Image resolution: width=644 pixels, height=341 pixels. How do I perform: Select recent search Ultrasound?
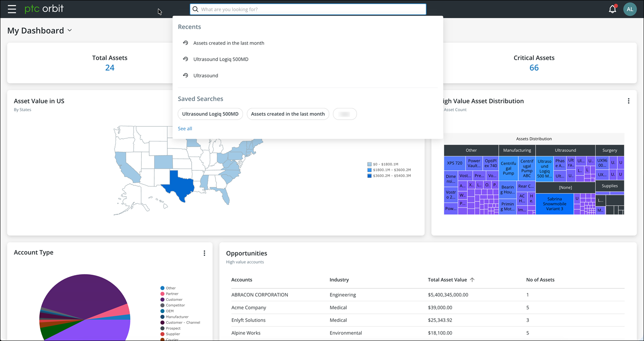(206, 76)
